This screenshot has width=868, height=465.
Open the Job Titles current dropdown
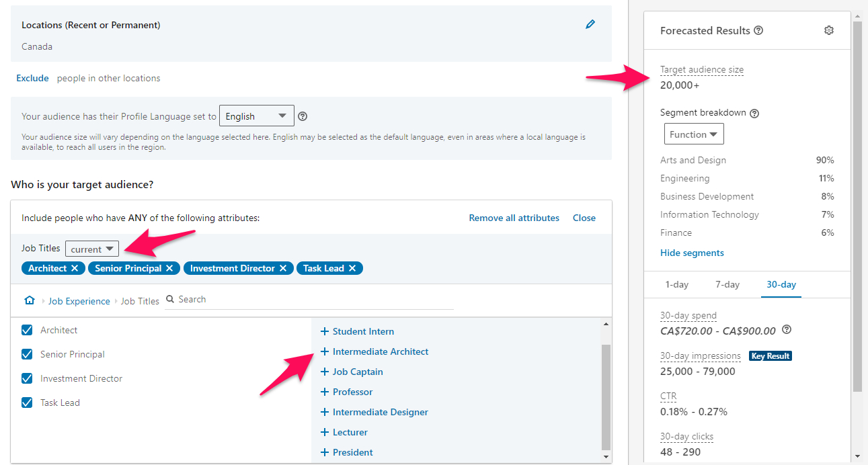pos(92,249)
